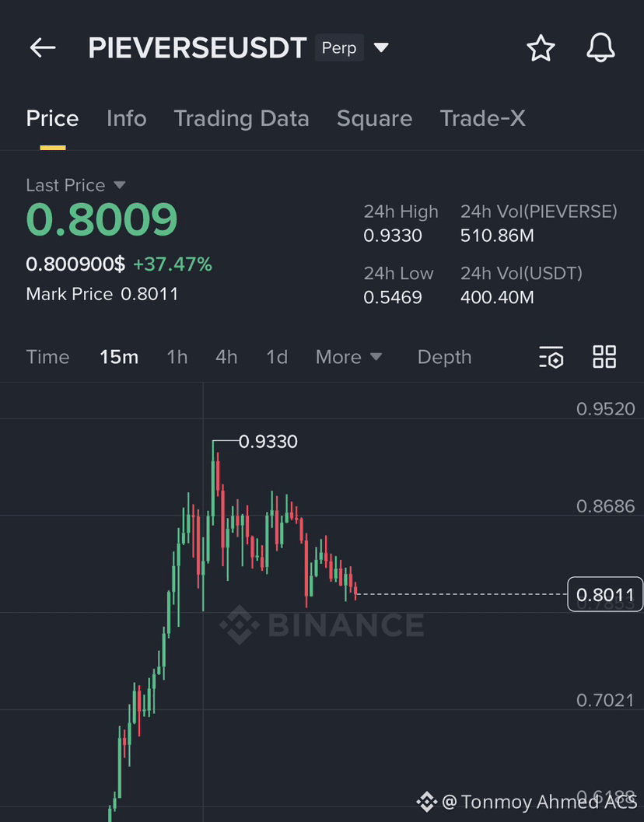The height and width of the screenshot is (822, 644).
Task: Tap the 0.8686 price axis label
Action: [606, 506]
